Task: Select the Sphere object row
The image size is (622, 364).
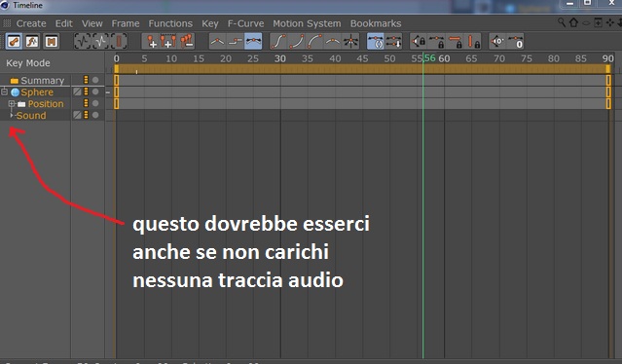Action: pyautogui.click(x=37, y=92)
